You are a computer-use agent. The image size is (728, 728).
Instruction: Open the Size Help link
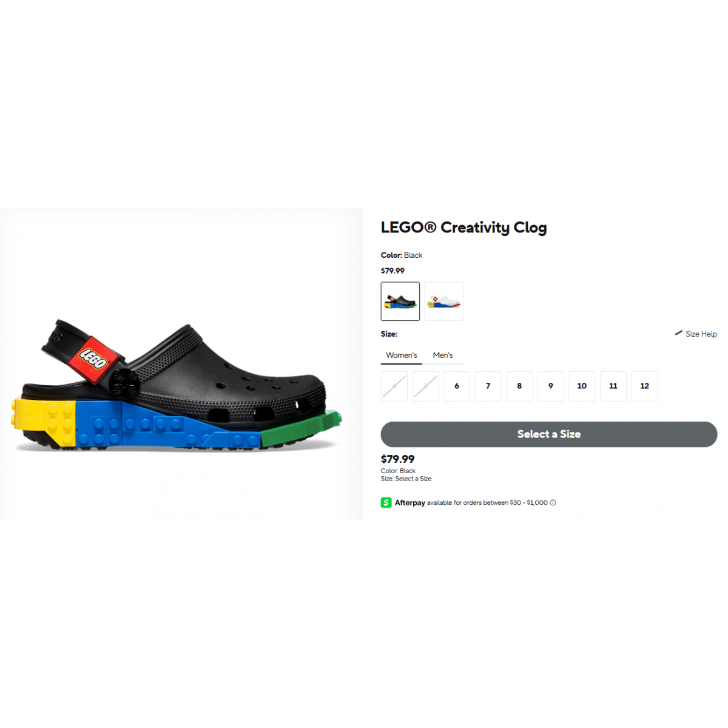696,334
